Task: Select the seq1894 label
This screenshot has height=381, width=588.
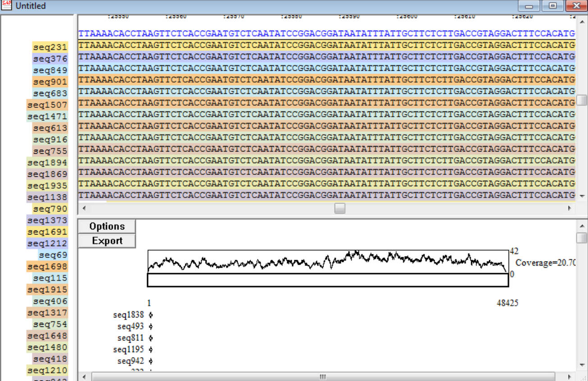Action: (47, 163)
